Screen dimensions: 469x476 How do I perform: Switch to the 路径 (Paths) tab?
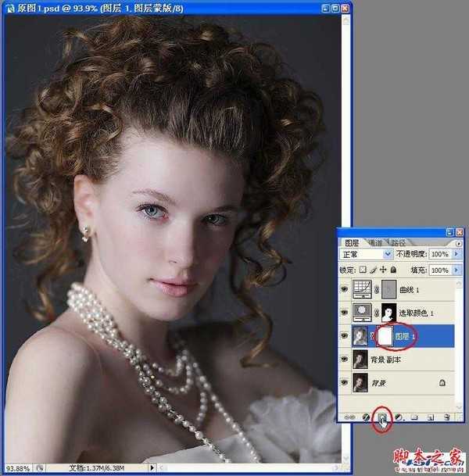[398, 242]
